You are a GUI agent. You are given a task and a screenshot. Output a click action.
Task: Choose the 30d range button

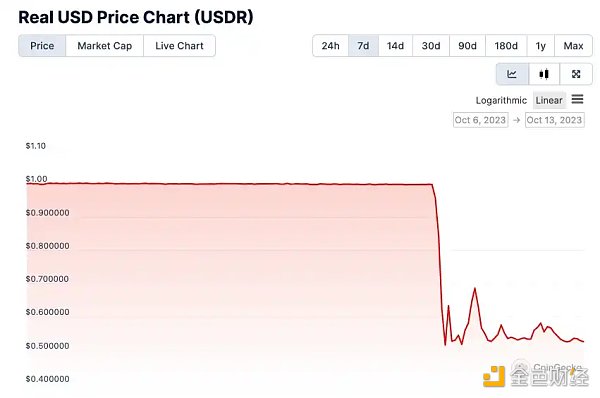[431, 46]
